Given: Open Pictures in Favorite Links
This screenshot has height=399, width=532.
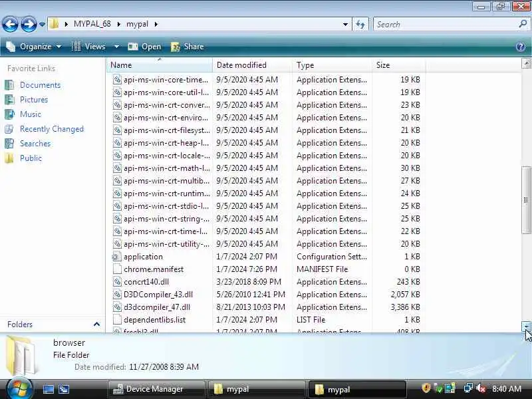Looking at the screenshot, I should (x=34, y=99).
